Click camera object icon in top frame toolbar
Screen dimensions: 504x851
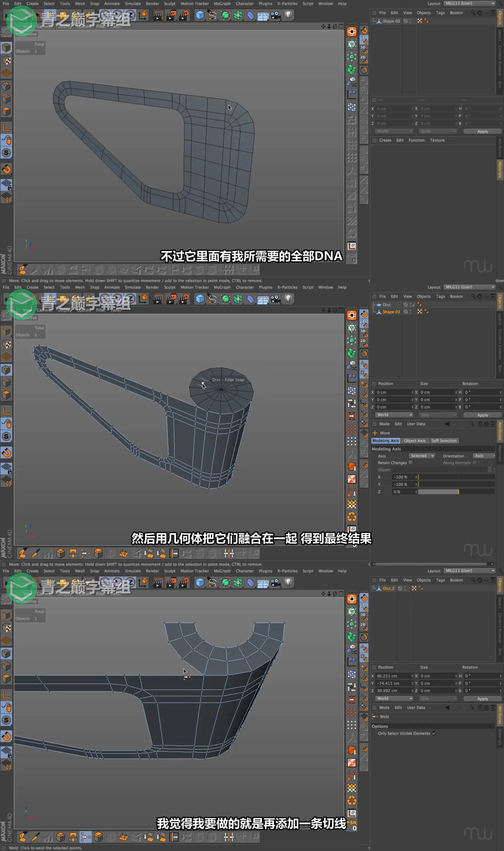(x=275, y=15)
